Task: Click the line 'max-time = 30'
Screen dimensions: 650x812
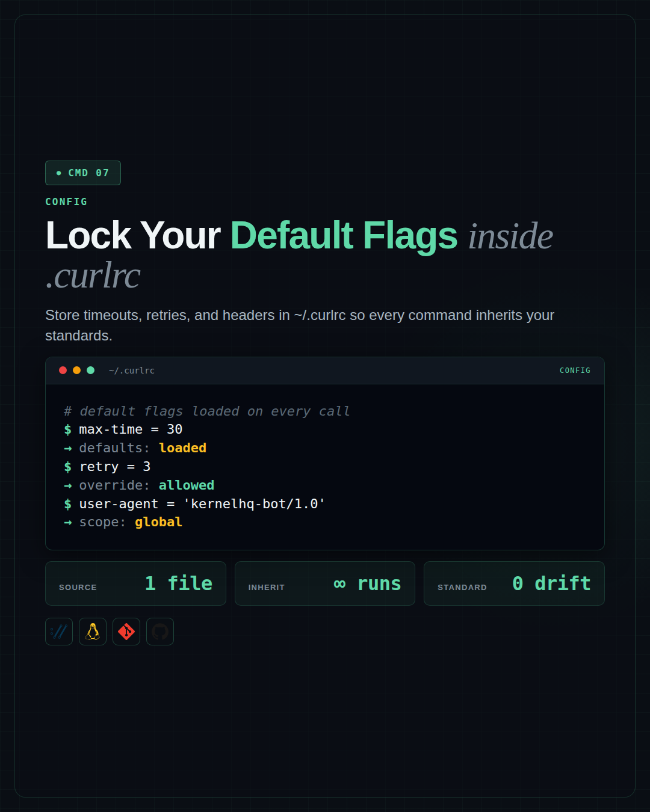Action: 123,429
